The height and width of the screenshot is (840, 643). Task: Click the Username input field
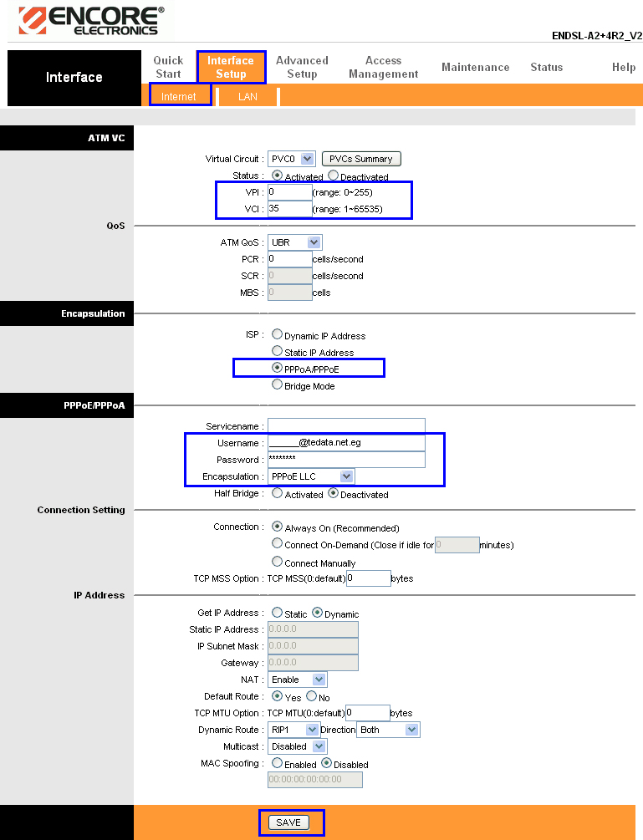coord(347,443)
